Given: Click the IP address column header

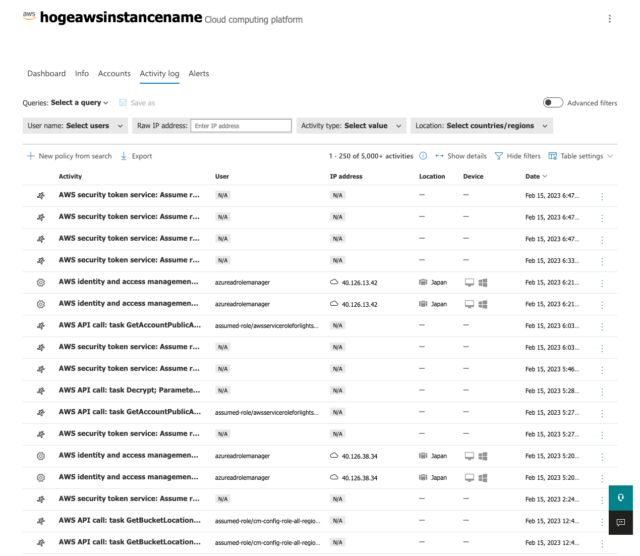Looking at the screenshot, I should pos(346,176).
